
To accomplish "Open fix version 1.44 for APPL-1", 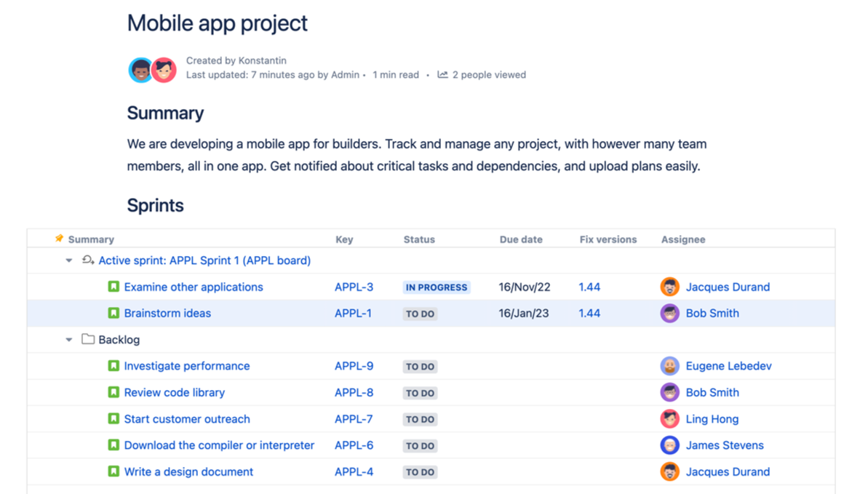I will coord(589,313).
